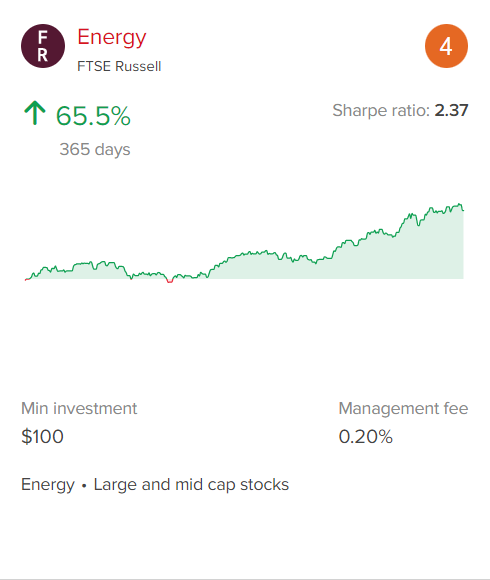Image resolution: width=490 pixels, height=580 pixels.
Task: Click the FTSE Russell provider name
Action: pyautogui.click(x=119, y=67)
